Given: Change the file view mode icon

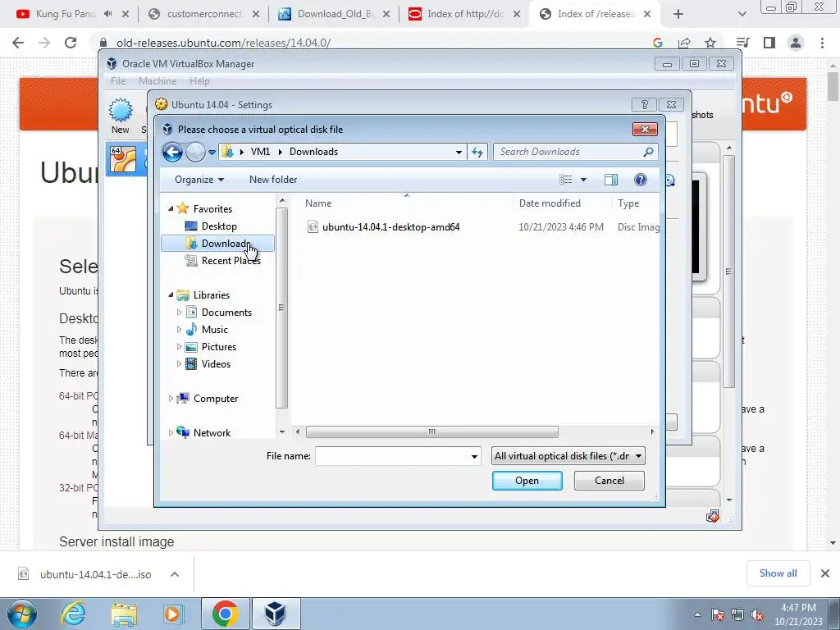Looking at the screenshot, I should (x=566, y=180).
